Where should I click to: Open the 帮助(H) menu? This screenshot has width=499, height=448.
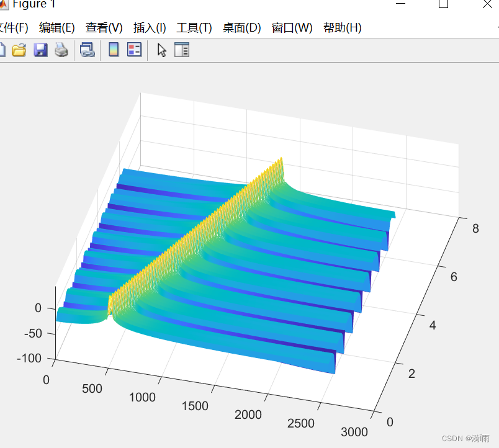point(342,27)
